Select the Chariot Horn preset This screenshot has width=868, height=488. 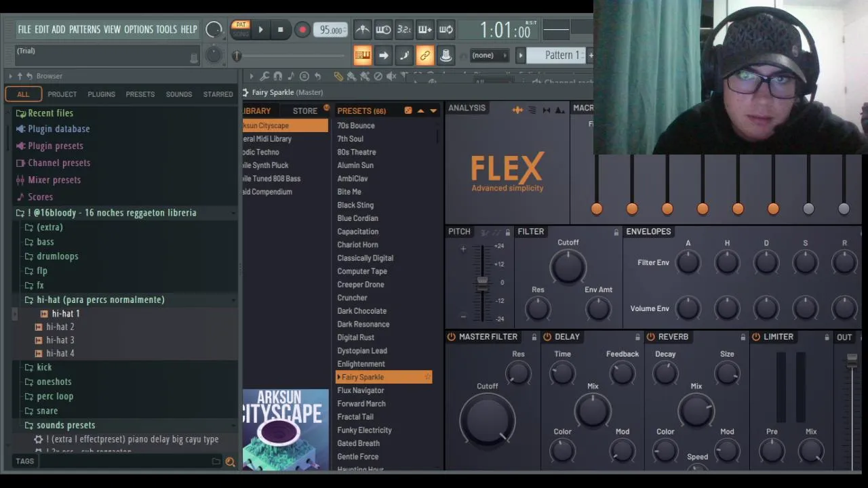point(358,245)
